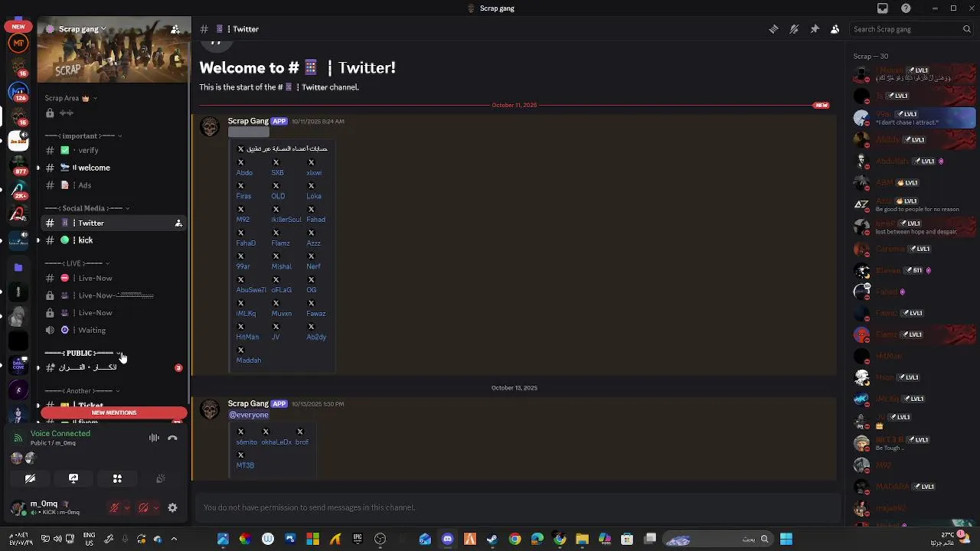Image resolution: width=980 pixels, height=551 pixels.
Task: Create invite icon on Twitter channel row
Action: (x=178, y=223)
